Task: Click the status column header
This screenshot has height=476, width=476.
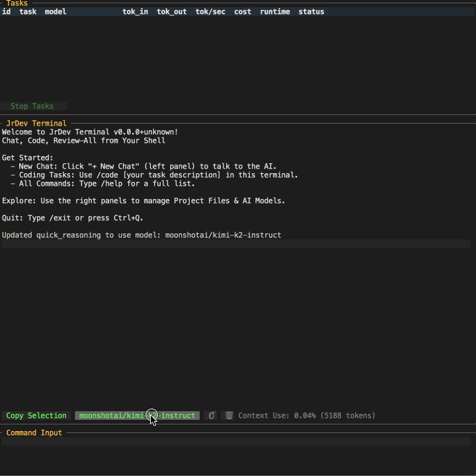Action: point(311,11)
